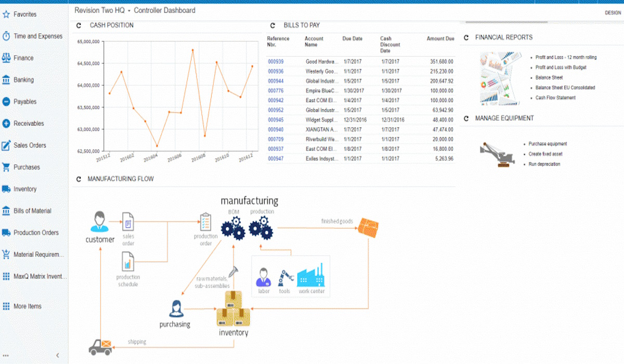Collapse the left navigation sidebar
624x364 pixels.
click(x=57, y=355)
